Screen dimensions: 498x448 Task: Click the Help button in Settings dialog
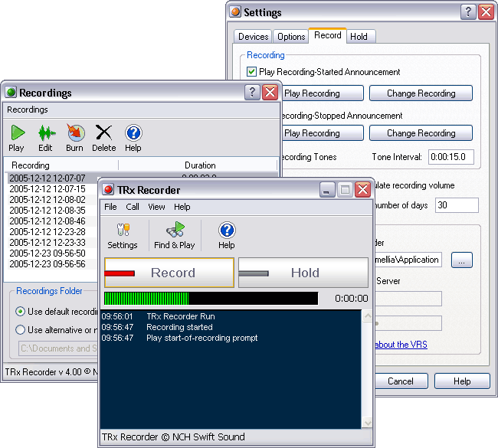pyautogui.click(x=462, y=381)
